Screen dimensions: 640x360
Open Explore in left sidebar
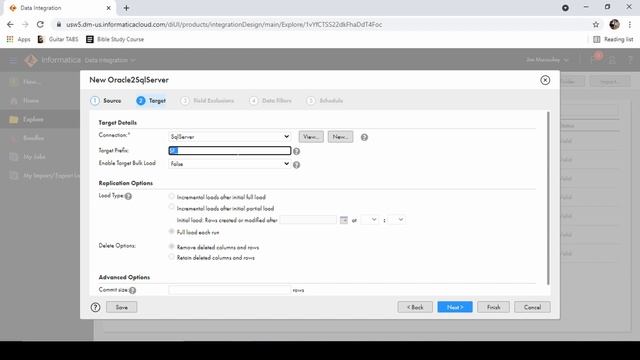33,119
